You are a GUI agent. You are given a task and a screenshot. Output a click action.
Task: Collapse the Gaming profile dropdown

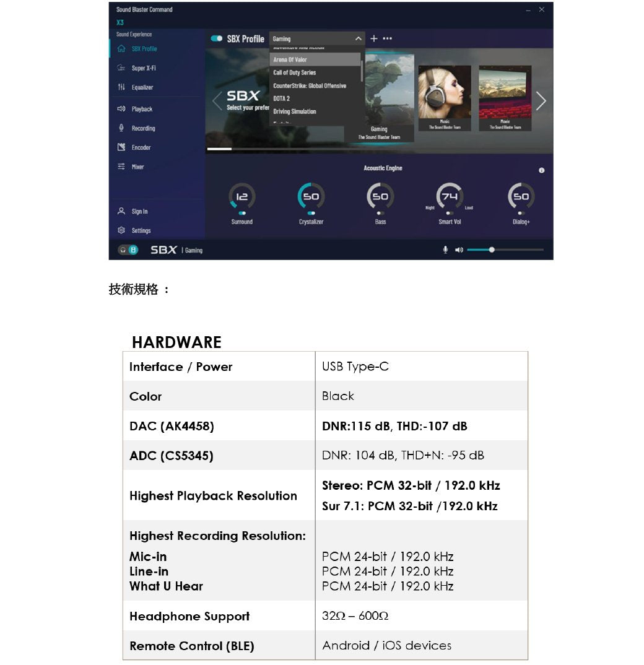pos(358,39)
